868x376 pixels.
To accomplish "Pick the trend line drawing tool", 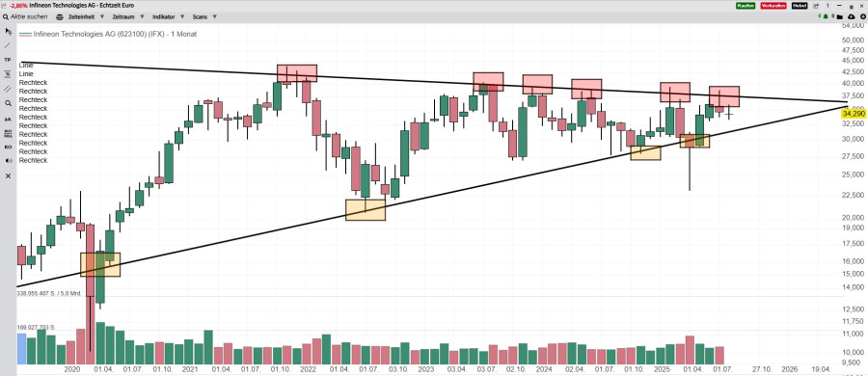I will [x=8, y=45].
